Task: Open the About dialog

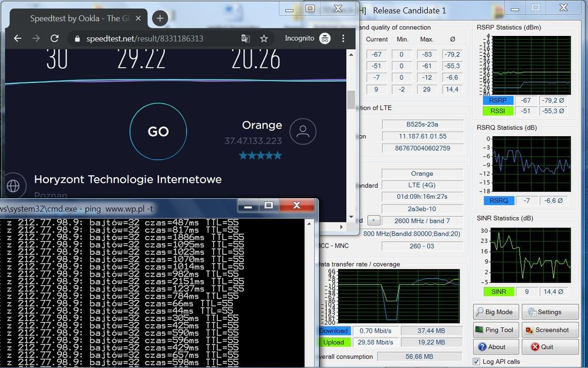Action: pos(495,347)
